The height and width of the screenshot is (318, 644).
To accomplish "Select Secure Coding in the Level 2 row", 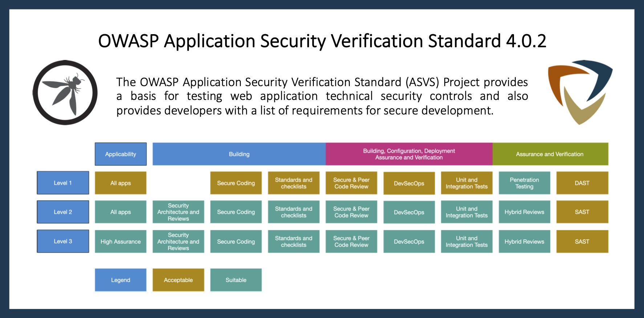I will [x=236, y=212].
